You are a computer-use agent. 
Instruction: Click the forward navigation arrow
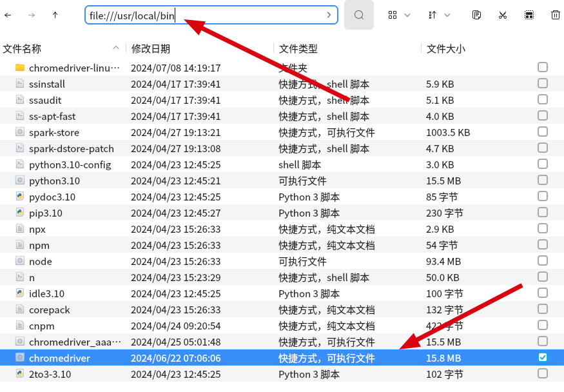click(32, 15)
